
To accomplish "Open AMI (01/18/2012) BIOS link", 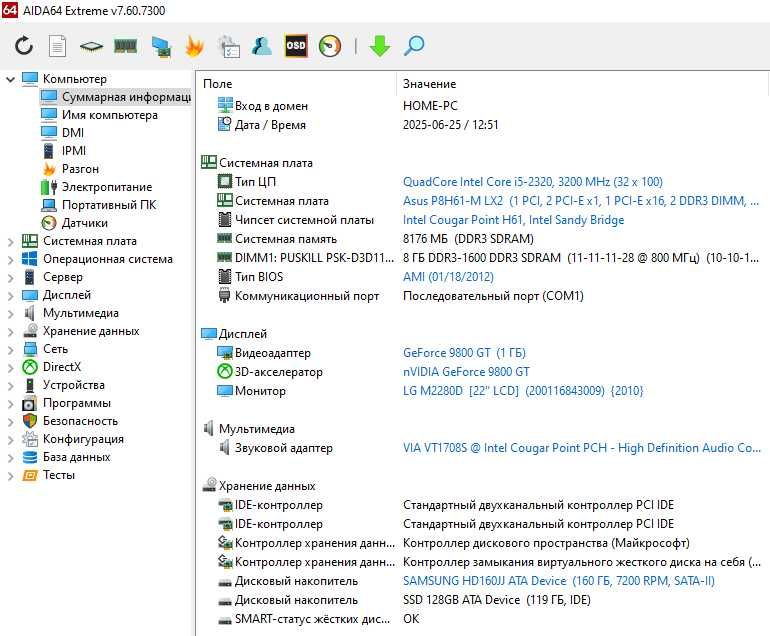I will tap(448, 277).
